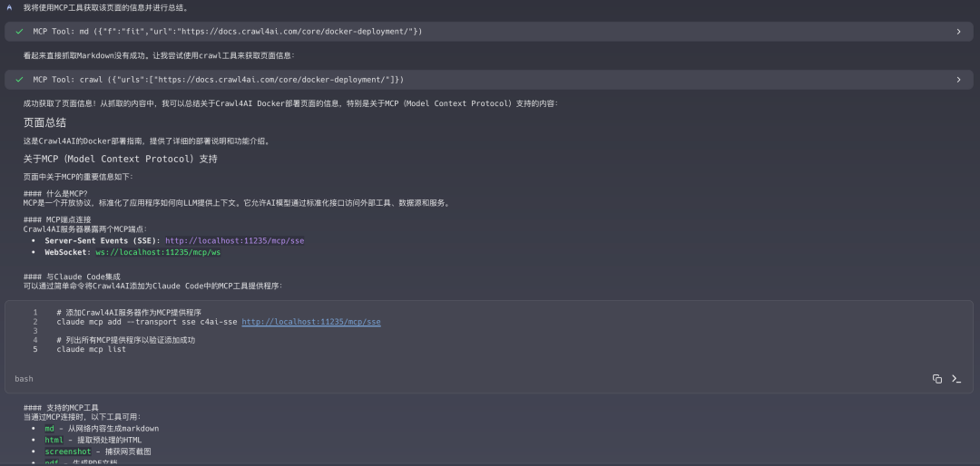
Task: Click the 'screenshot' tool bullet item
Action: pos(97,451)
